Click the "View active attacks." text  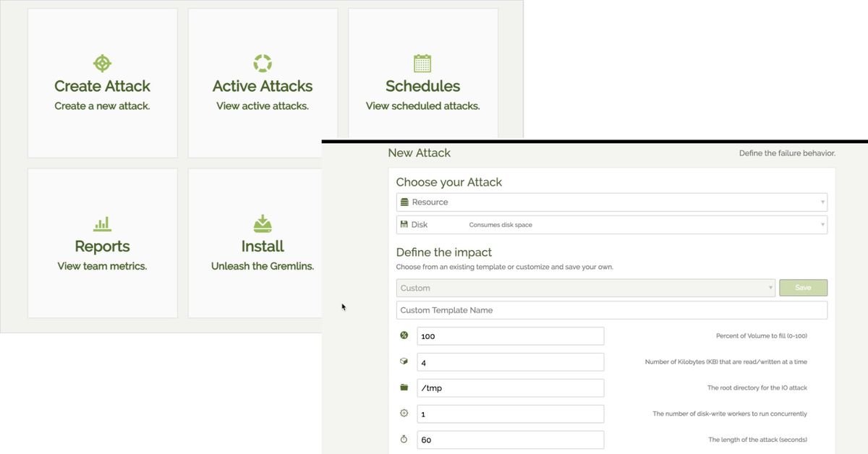pos(263,106)
